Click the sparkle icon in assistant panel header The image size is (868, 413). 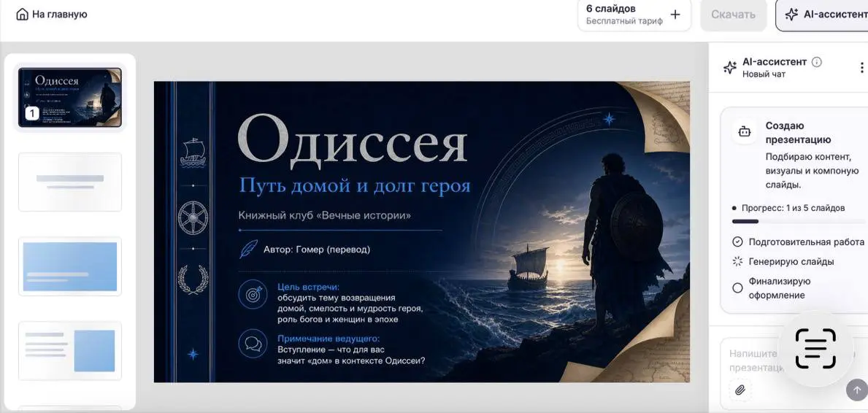(730, 68)
